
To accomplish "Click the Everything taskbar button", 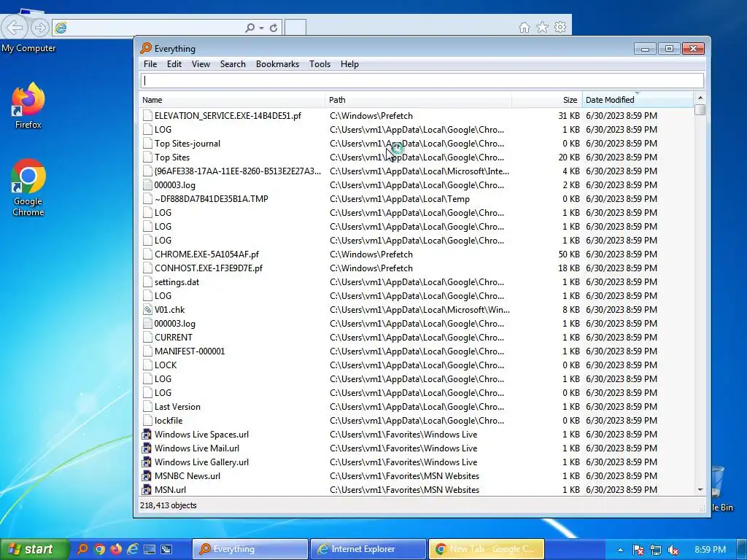I will click(250, 549).
